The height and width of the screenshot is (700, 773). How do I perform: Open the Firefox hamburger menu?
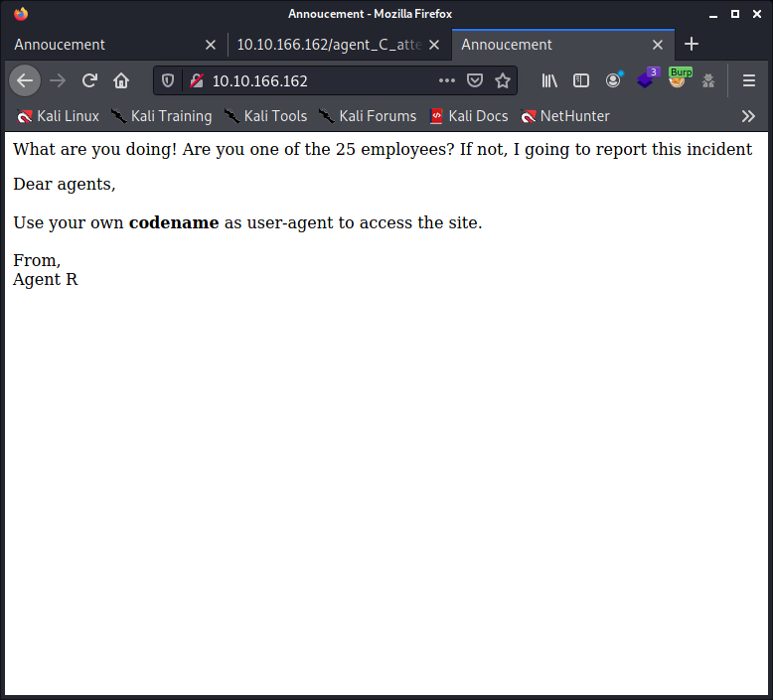point(749,80)
